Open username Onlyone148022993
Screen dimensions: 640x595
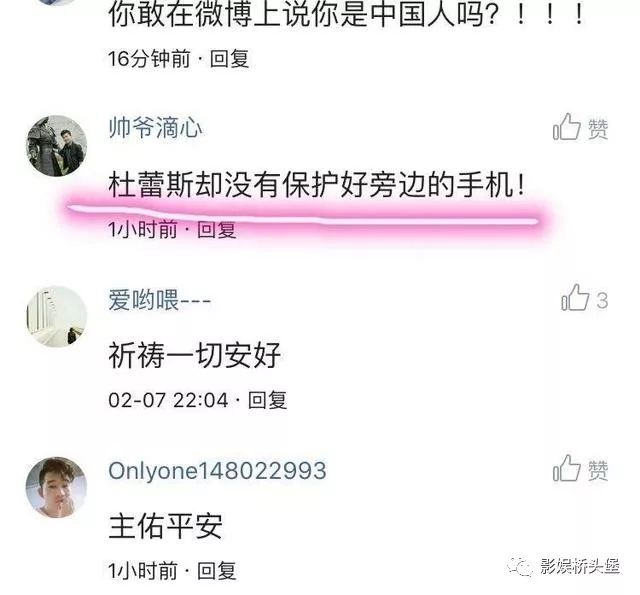tap(217, 471)
